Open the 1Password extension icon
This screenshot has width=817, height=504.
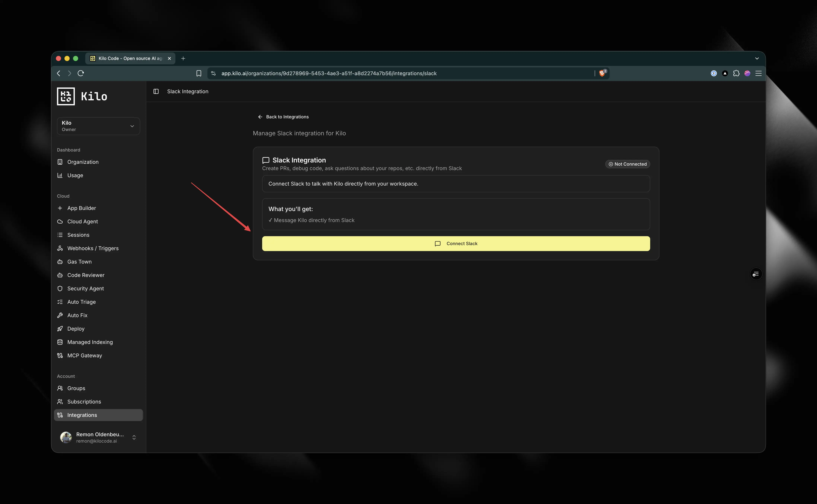(x=714, y=73)
